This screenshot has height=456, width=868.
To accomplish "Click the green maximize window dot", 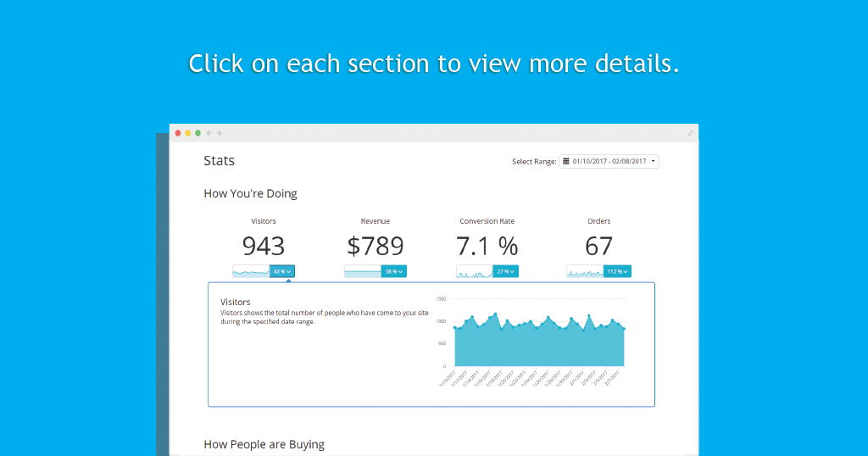I will [x=198, y=133].
